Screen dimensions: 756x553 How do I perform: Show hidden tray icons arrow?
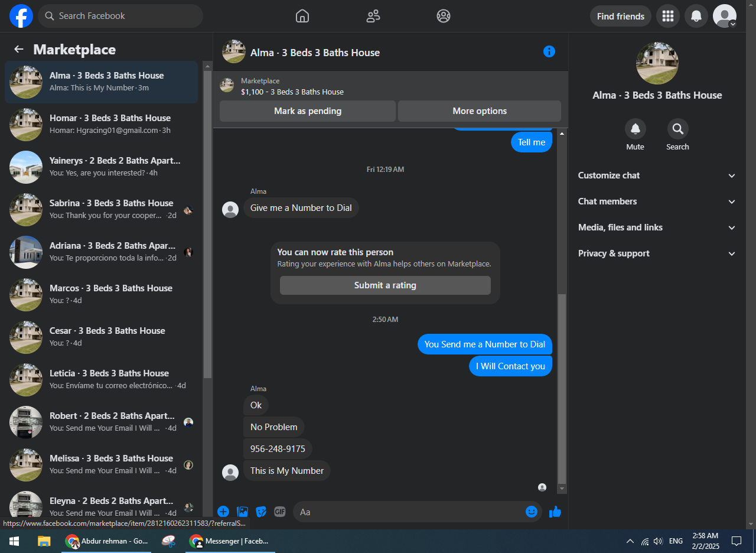pos(630,541)
